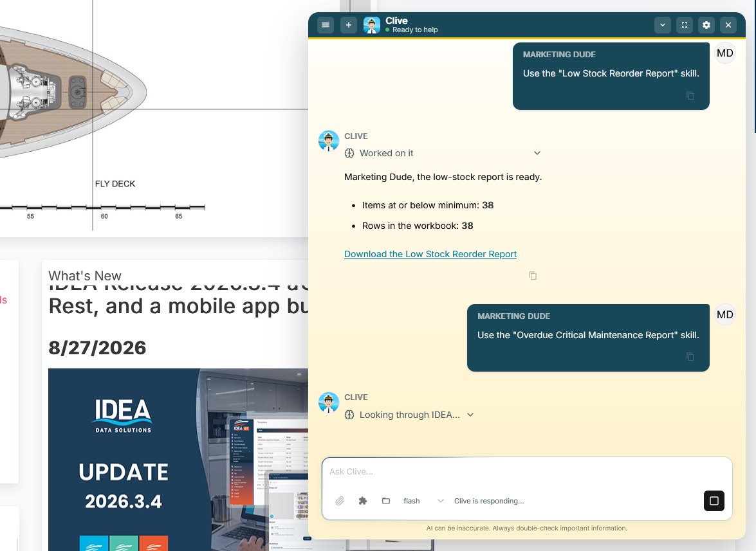Start a new chat with plus icon

click(348, 24)
